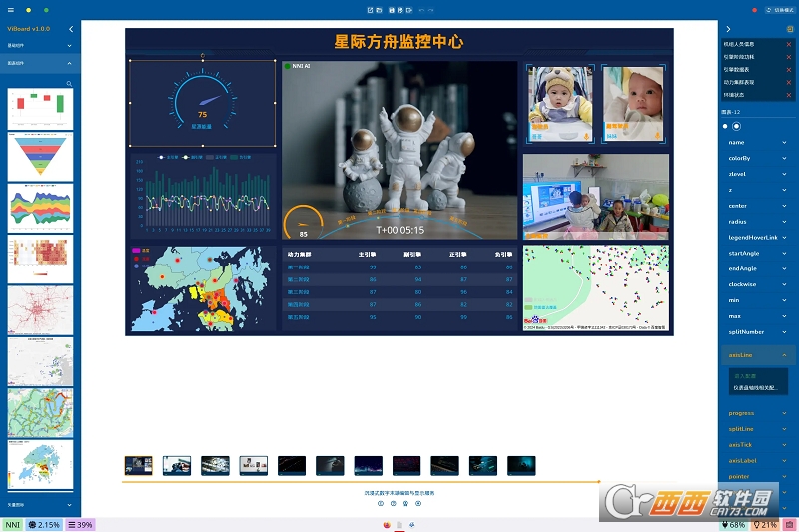The width and height of the screenshot is (799, 532).
Task: Click the rotate handle above the selected gauge
Action: tap(203, 55)
